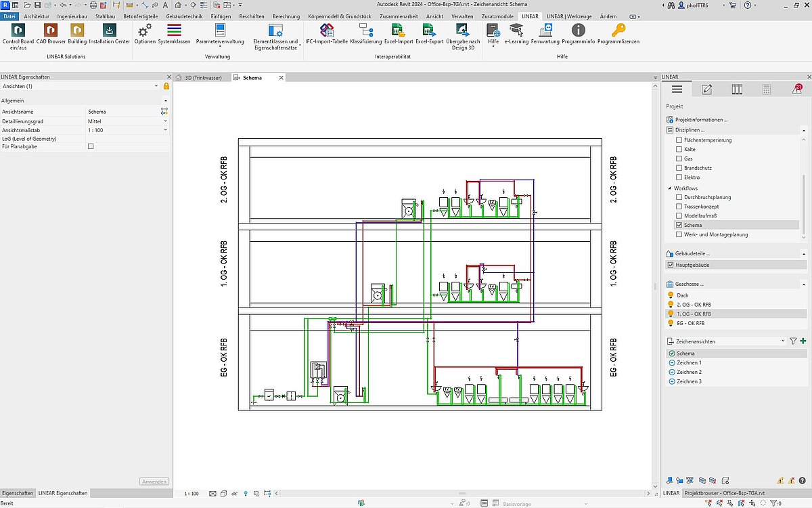Expand the Ansichten (1) selector dropdown

156,87
